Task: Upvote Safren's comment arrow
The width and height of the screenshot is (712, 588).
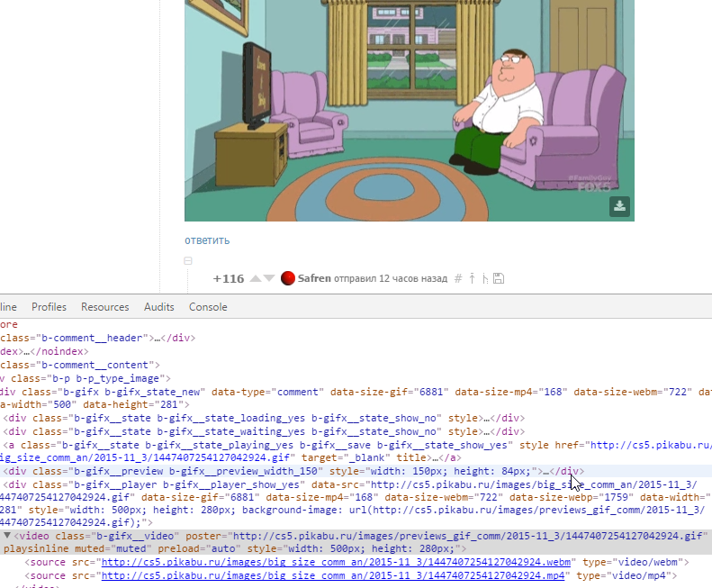Action: pos(256,278)
